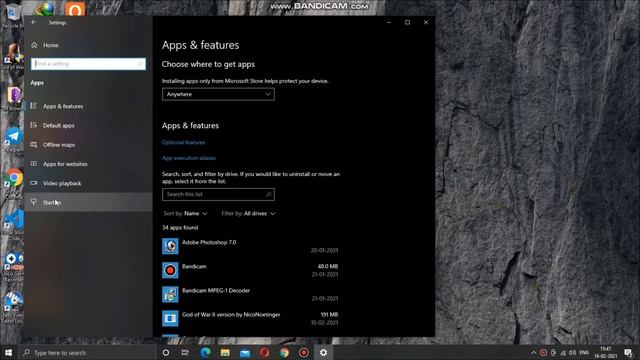Screen dimensions: 640x360
Task: Open the Home page in Settings
Action: click(45, 45)
